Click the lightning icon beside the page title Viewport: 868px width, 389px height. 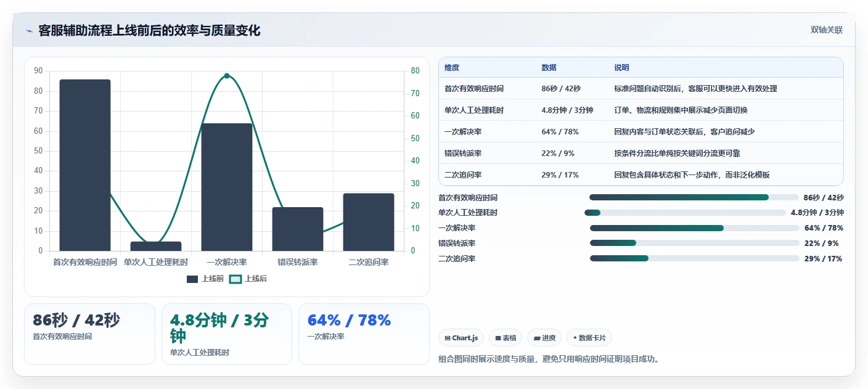tap(29, 31)
